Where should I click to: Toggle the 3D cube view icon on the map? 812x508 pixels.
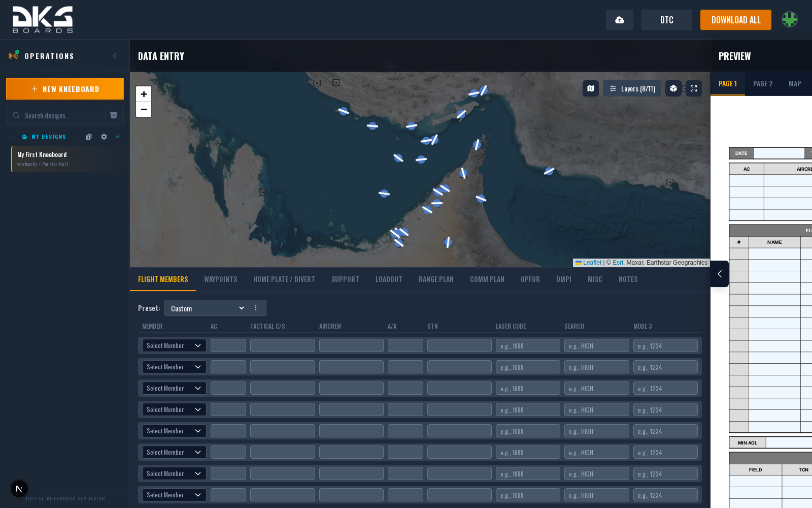click(673, 88)
